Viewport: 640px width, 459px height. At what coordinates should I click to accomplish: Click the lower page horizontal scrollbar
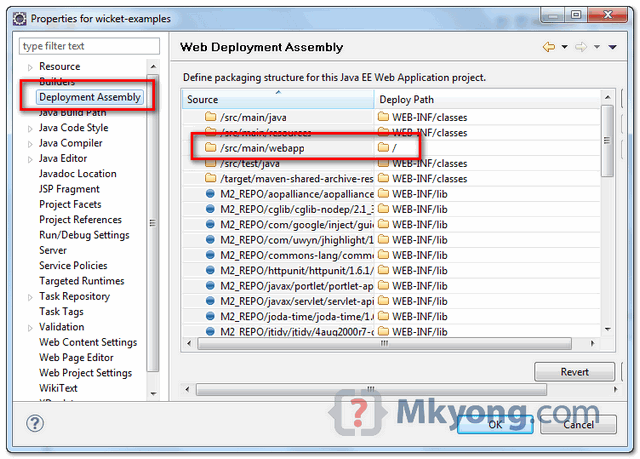tap(371, 389)
